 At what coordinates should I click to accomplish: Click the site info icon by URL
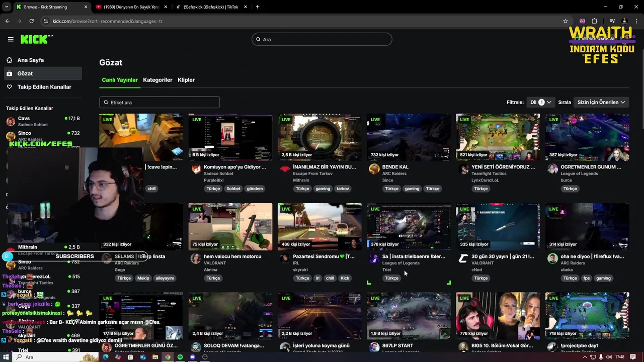coord(46,21)
